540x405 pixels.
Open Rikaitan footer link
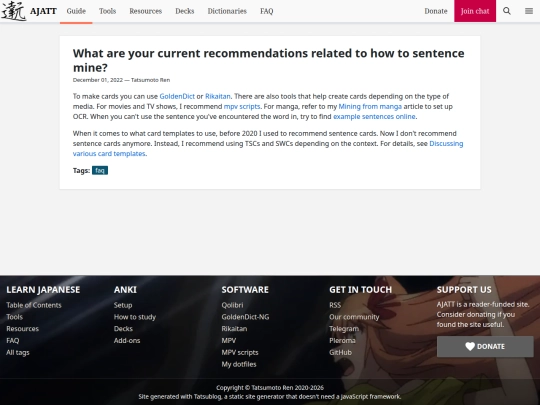(234, 329)
